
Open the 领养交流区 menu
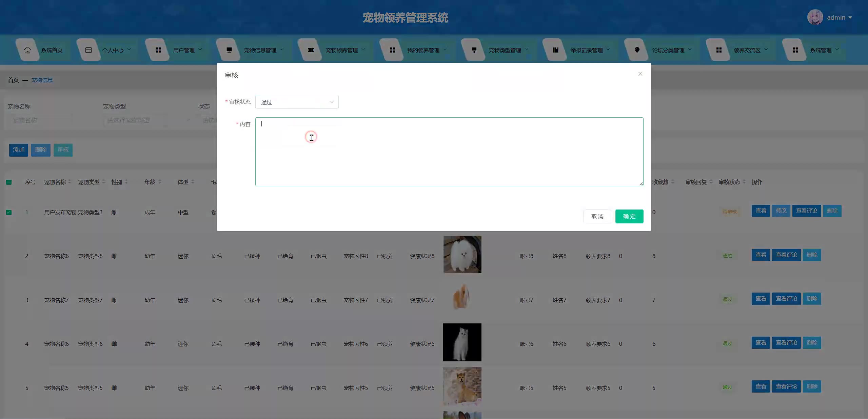click(x=747, y=50)
